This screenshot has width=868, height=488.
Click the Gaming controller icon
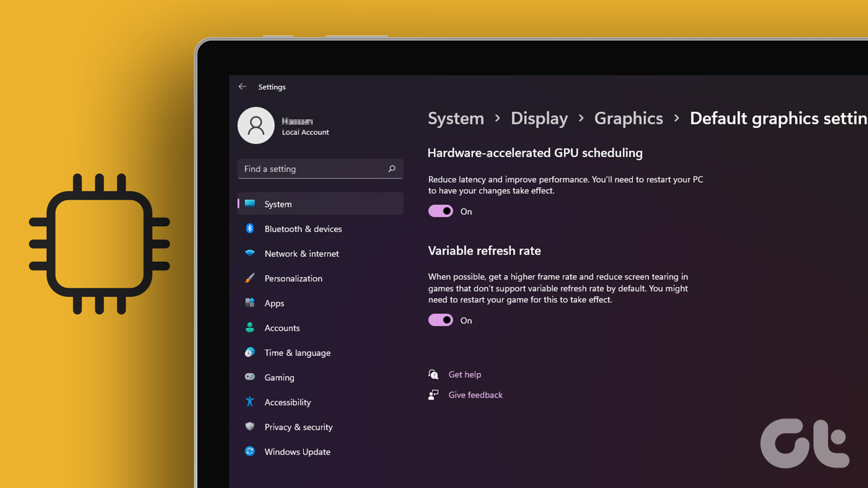[250, 377]
